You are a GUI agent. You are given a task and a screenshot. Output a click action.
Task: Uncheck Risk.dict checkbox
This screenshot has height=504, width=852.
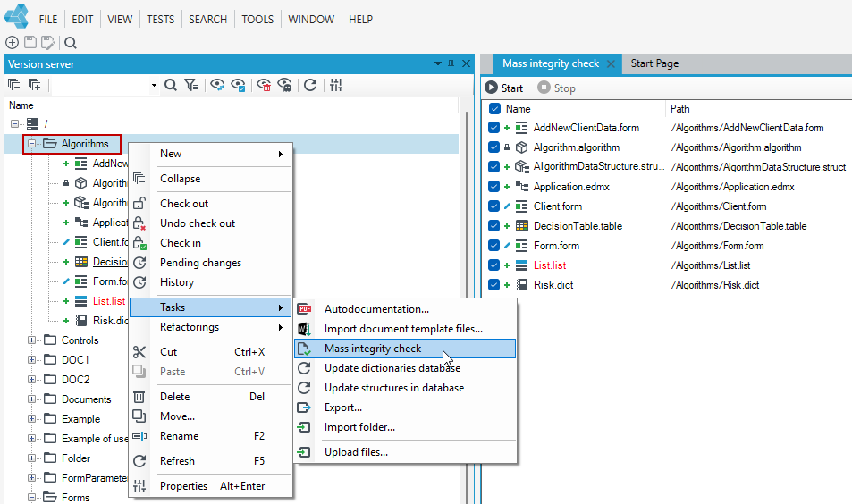point(493,284)
